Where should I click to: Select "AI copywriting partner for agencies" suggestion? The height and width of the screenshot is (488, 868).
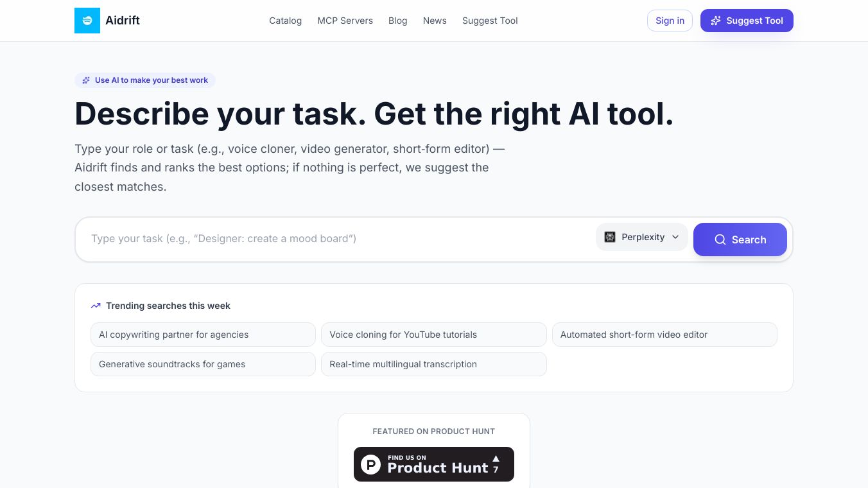203,335
